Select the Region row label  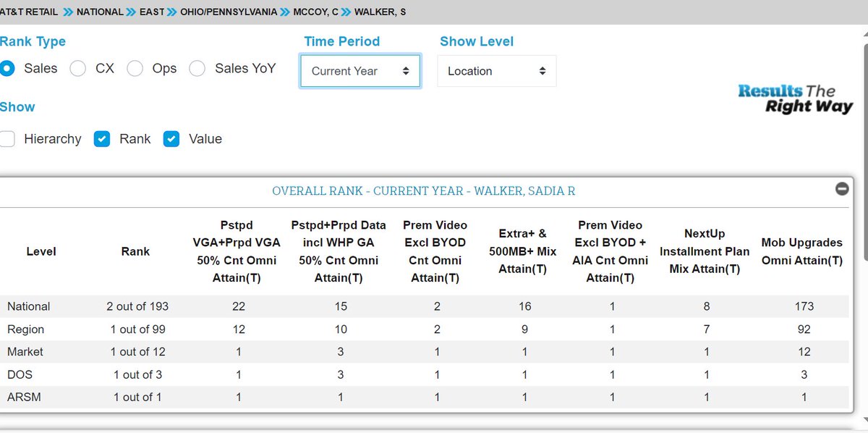25,329
